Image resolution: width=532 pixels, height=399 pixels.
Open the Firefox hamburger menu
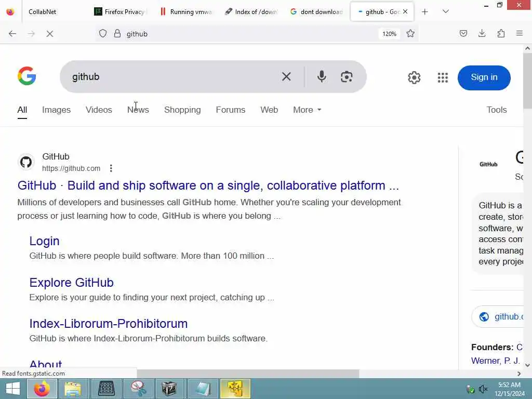tap(520, 34)
